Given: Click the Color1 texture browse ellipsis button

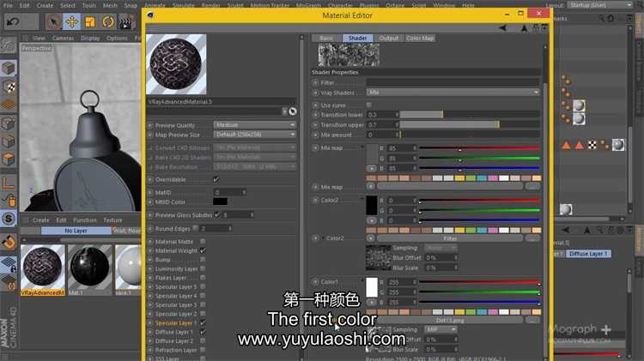Looking at the screenshot, I should tap(532, 320).
